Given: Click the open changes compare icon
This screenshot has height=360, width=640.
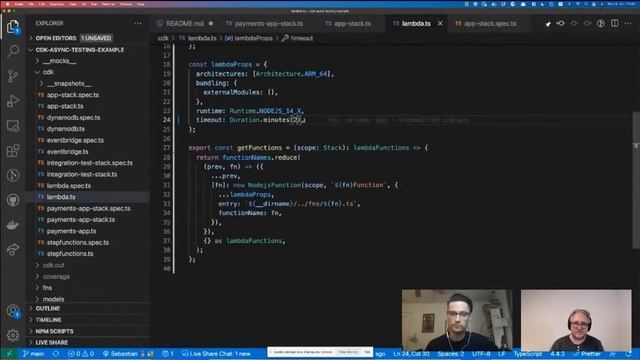Looking at the screenshot, I should [x=560, y=23].
